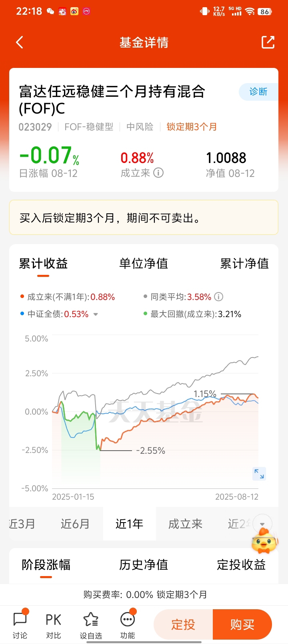Expand chart to fullscreen icon
288x644 pixels.
(259, 474)
